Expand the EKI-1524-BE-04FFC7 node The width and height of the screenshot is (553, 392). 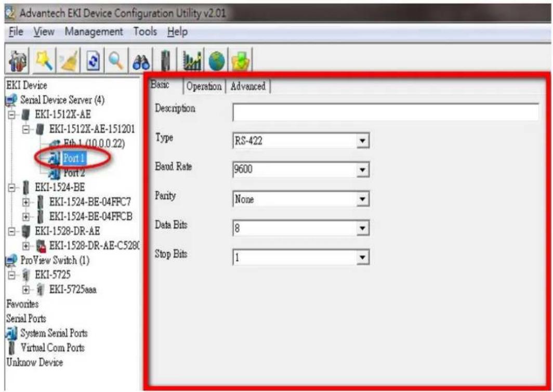26,202
